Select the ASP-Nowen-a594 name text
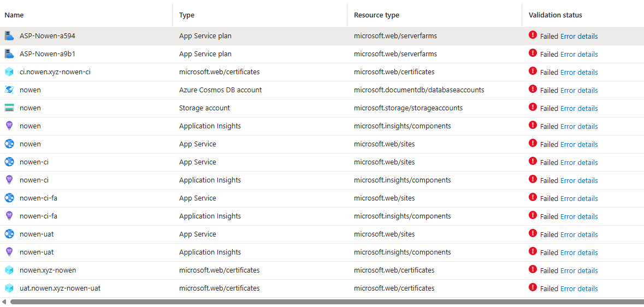The width and height of the screenshot is (644, 307). pos(47,36)
